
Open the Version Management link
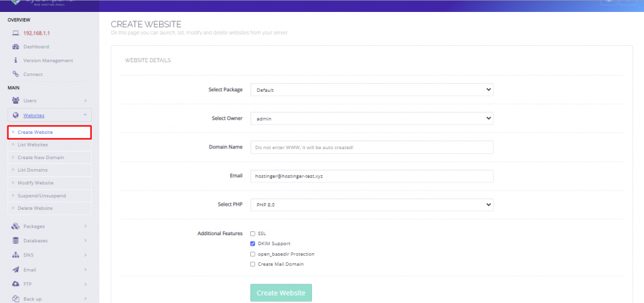click(x=48, y=60)
